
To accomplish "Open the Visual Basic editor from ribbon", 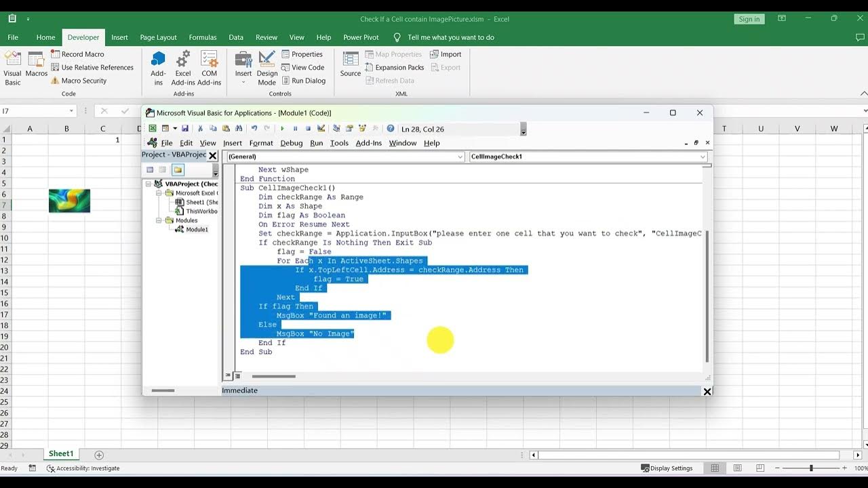I will coord(12,68).
